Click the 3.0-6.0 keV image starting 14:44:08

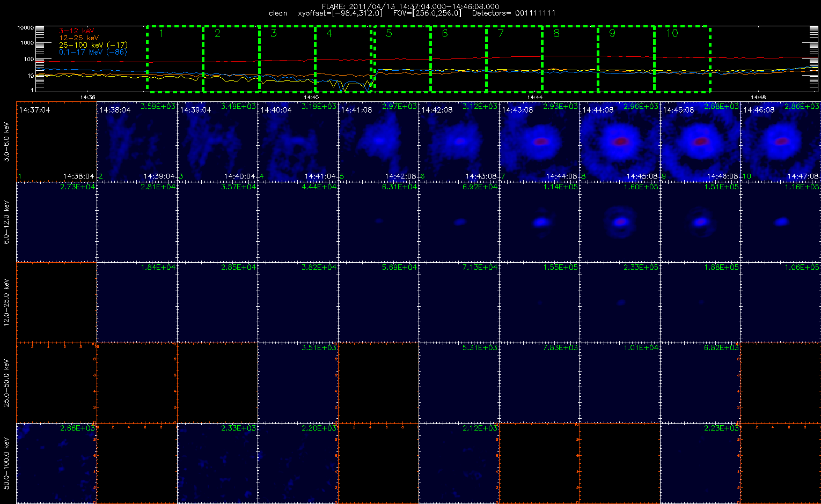coord(620,141)
